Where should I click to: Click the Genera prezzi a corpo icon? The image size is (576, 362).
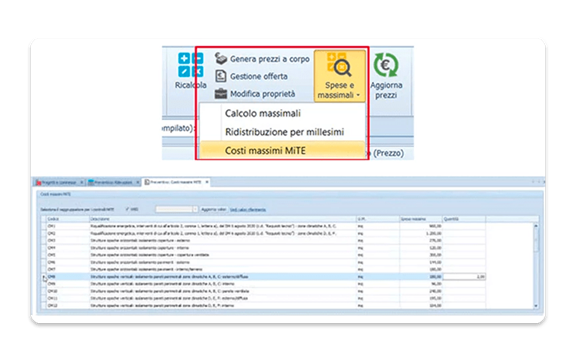click(x=220, y=58)
